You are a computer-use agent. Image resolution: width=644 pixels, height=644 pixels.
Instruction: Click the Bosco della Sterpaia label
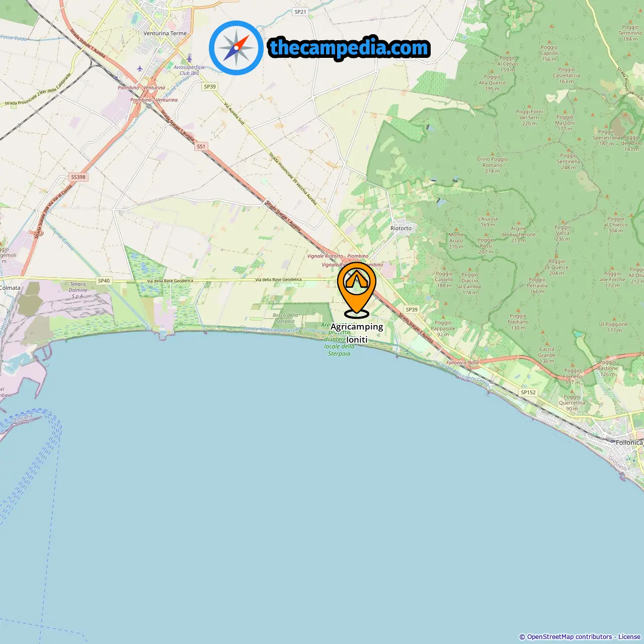point(285,318)
